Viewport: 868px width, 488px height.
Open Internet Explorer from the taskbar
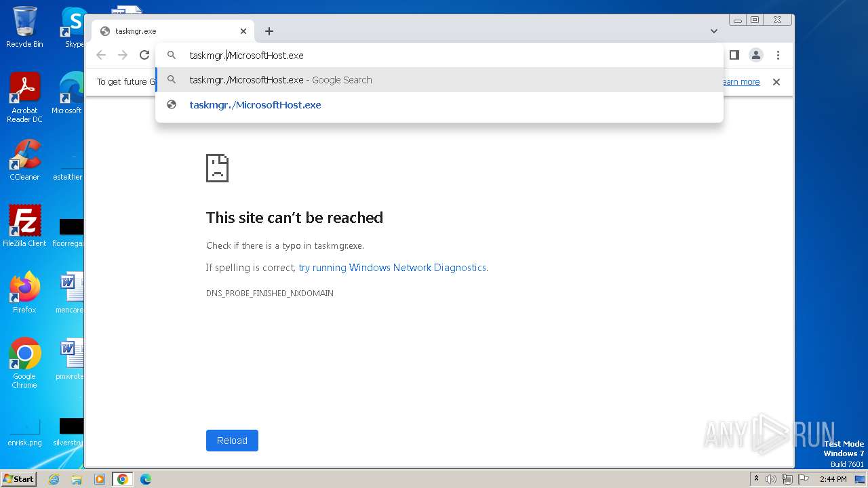[x=54, y=479]
